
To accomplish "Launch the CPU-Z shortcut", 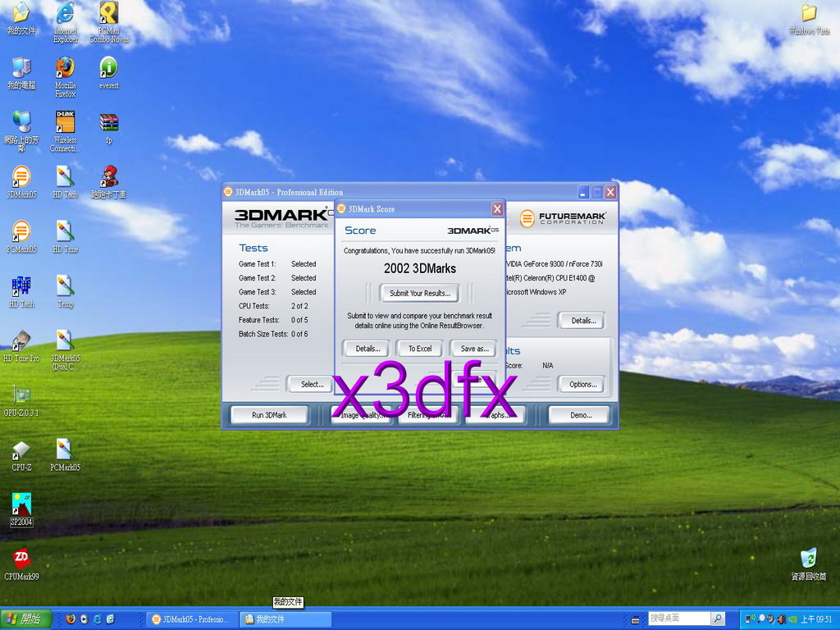I will (x=21, y=455).
